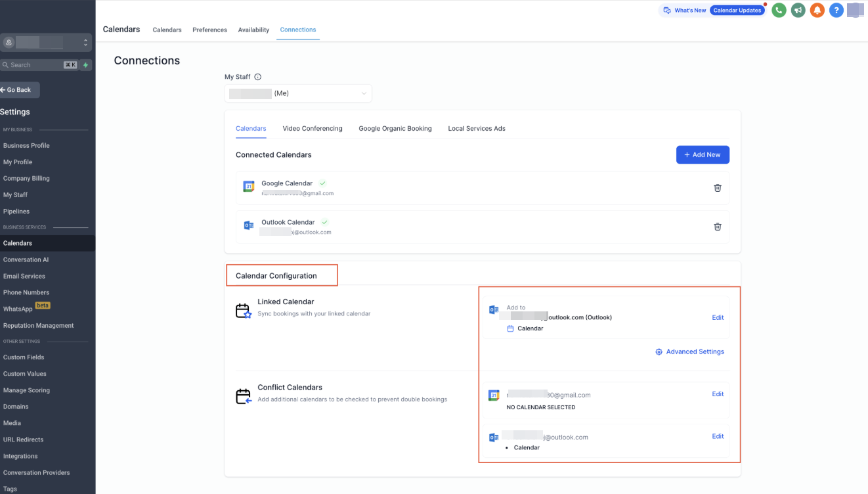868x494 pixels.
Task: Click the green check beside Outlook Calendar
Action: [x=324, y=222]
